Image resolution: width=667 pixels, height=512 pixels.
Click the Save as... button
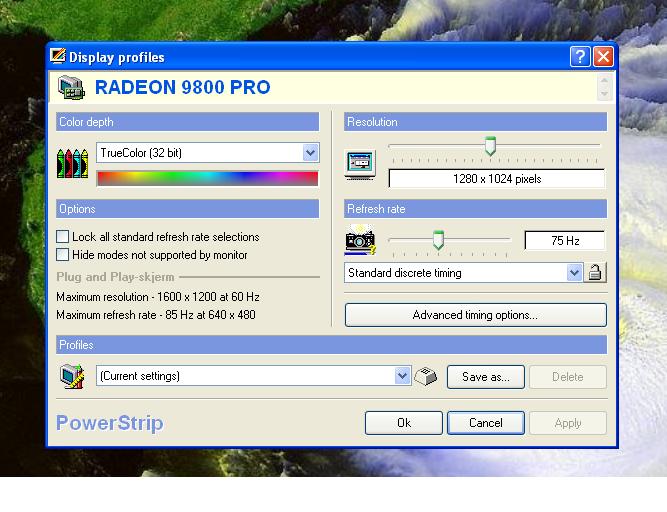click(x=486, y=377)
